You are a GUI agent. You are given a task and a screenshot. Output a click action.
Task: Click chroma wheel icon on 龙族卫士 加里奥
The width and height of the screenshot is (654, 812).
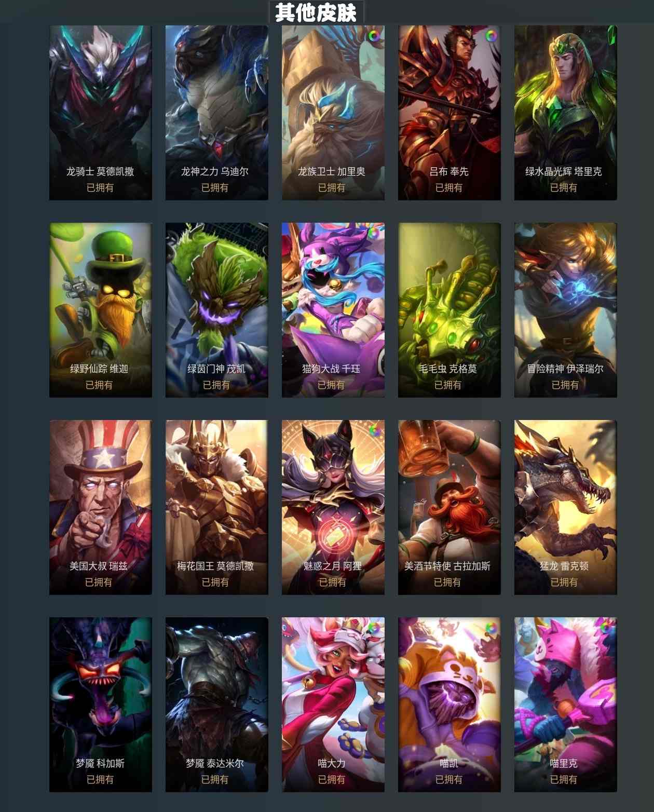pyautogui.click(x=374, y=36)
